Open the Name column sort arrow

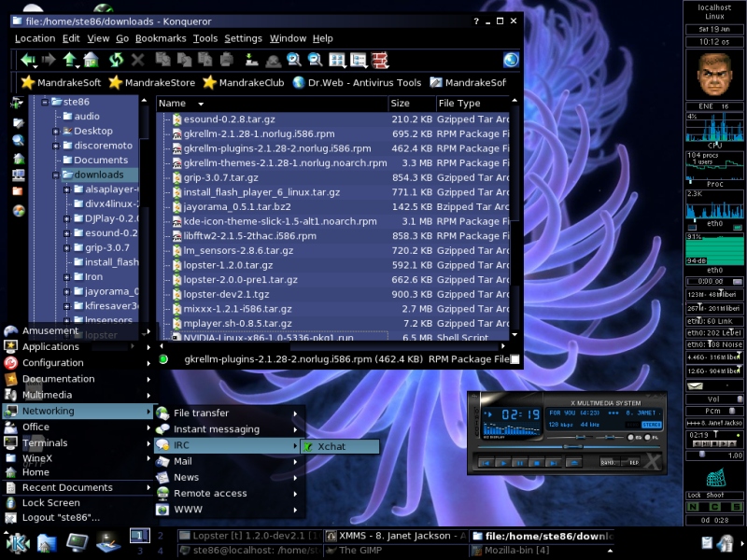pyautogui.click(x=201, y=104)
